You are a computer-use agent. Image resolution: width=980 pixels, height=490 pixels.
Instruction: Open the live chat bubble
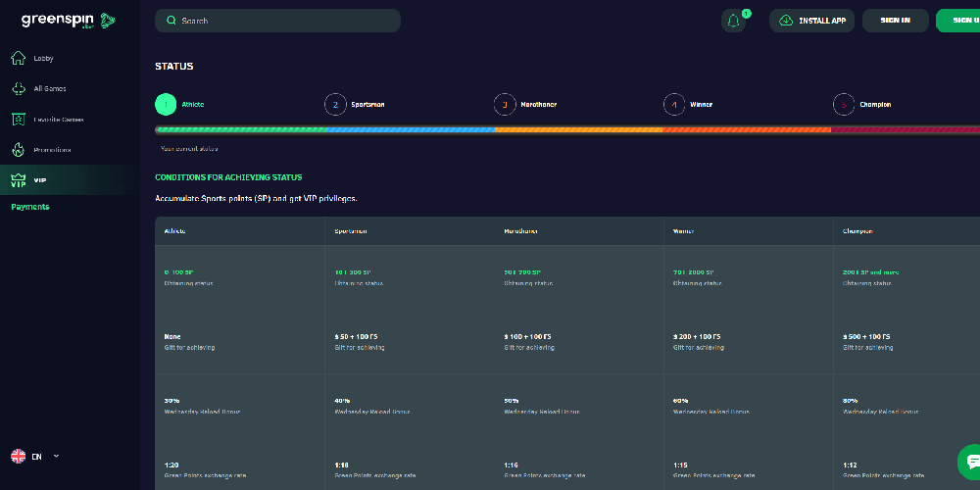coord(971,460)
